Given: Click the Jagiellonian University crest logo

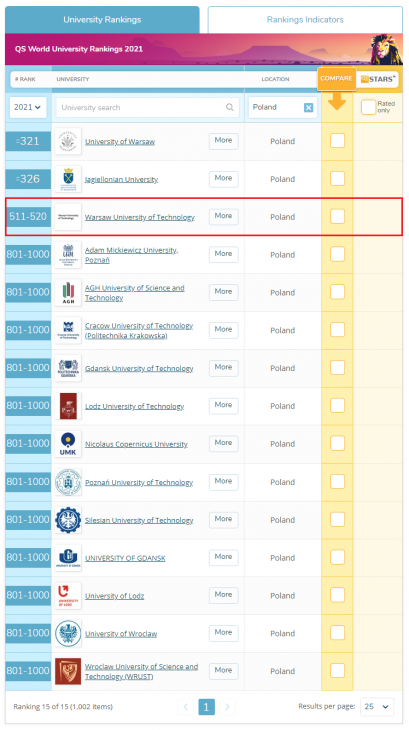Looking at the screenshot, I should [x=68, y=179].
